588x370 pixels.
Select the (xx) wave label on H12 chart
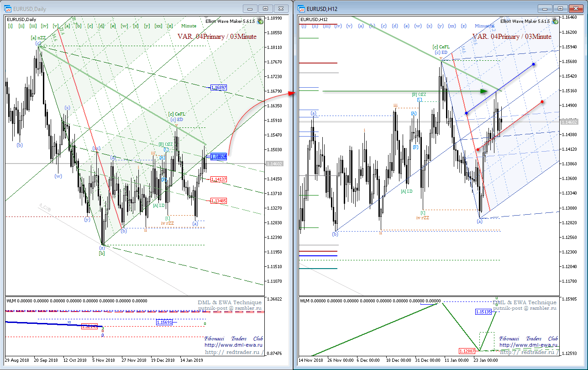[x=452, y=26]
